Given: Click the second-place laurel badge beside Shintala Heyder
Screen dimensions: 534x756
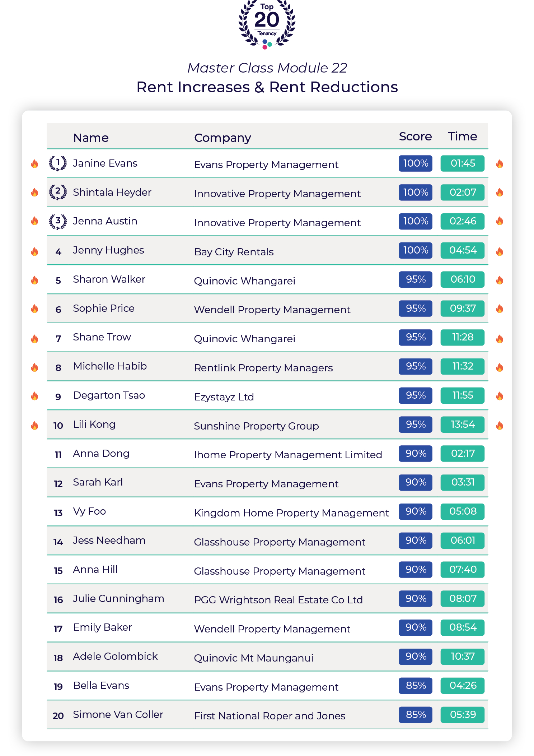Looking at the screenshot, I should pyautogui.click(x=58, y=192).
